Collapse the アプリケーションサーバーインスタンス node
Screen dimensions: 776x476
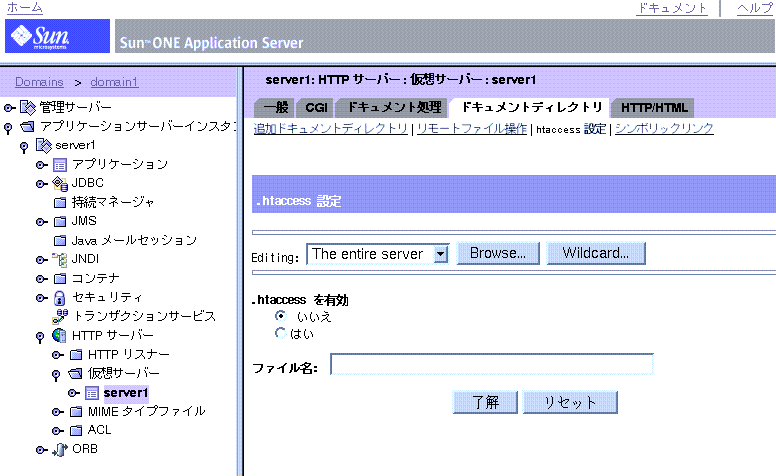8,128
